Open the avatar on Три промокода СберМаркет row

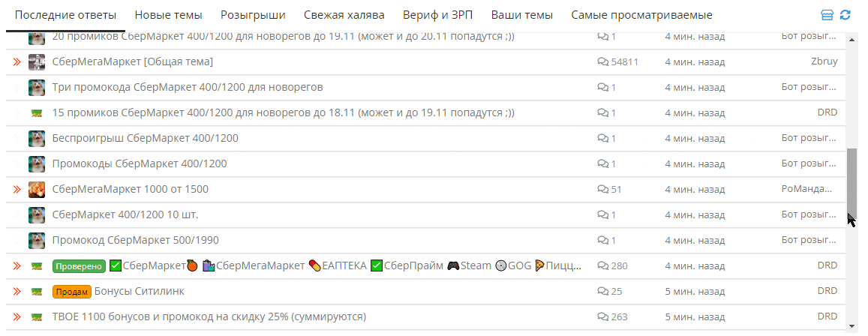(x=37, y=88)
